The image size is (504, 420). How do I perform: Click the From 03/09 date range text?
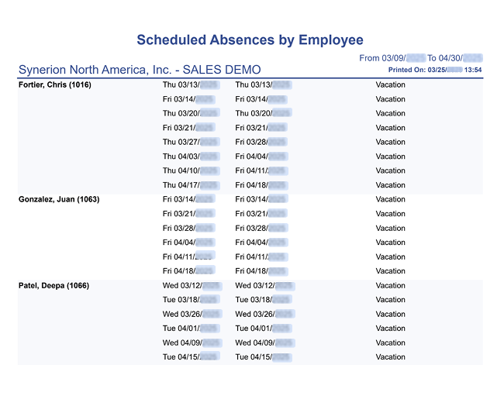[420, 58]
